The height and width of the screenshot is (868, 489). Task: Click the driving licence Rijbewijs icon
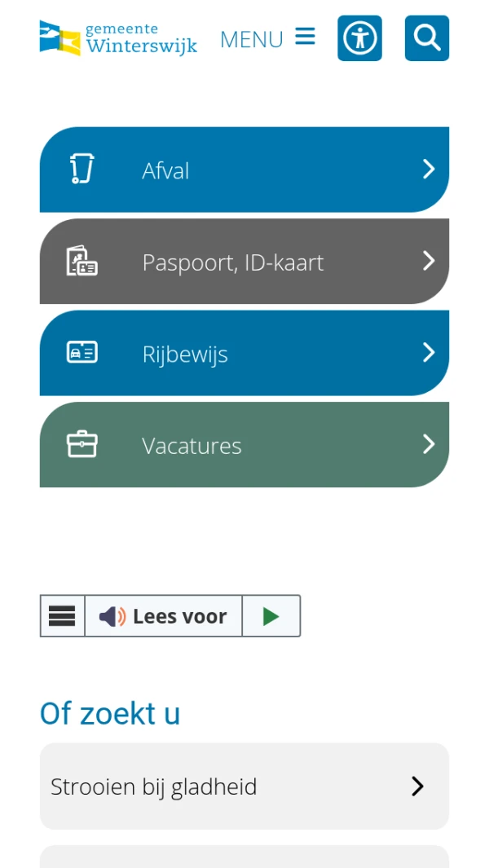(81, 353)
